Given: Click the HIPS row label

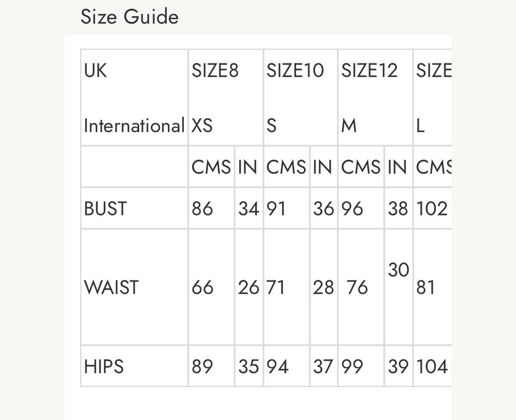Looking at the screenshot, I should [104, 366].
